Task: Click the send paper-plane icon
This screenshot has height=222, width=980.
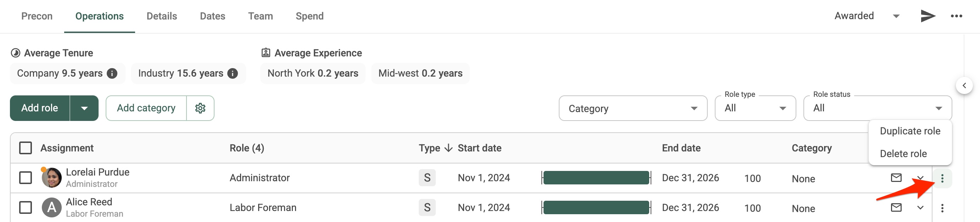Action: (928, 16)
